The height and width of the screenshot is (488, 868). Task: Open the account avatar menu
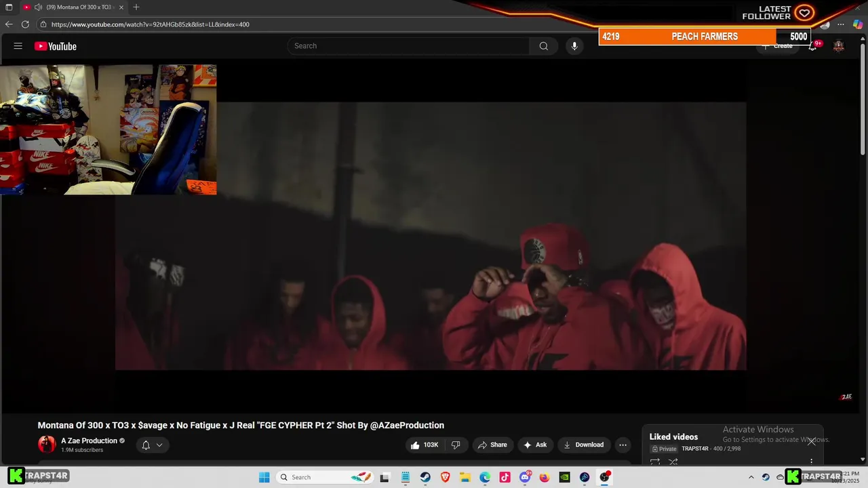839,46
